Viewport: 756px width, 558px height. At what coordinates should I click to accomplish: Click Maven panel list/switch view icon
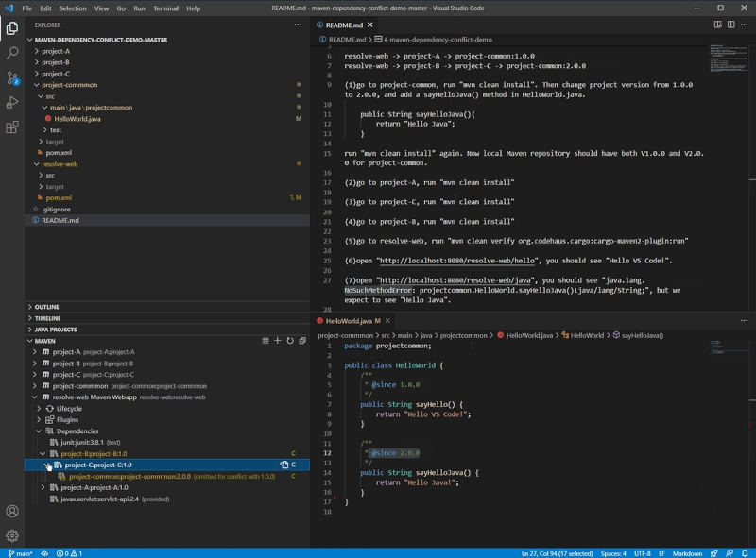point(266,341)
